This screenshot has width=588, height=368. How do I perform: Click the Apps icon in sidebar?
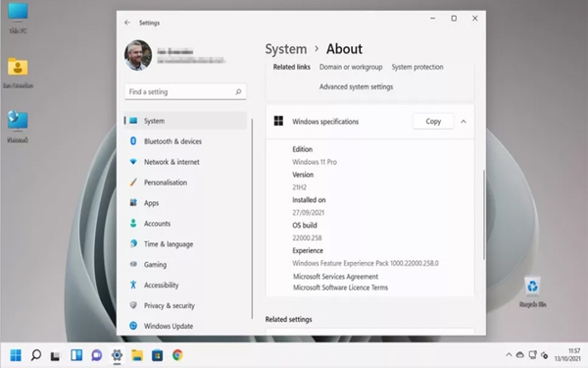(x=133, y=202)
